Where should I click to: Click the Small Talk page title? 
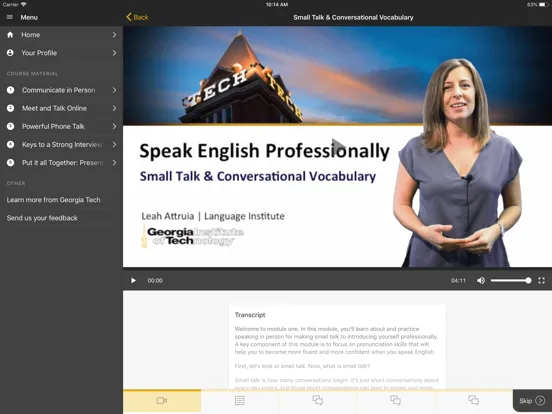coord(353,17)
